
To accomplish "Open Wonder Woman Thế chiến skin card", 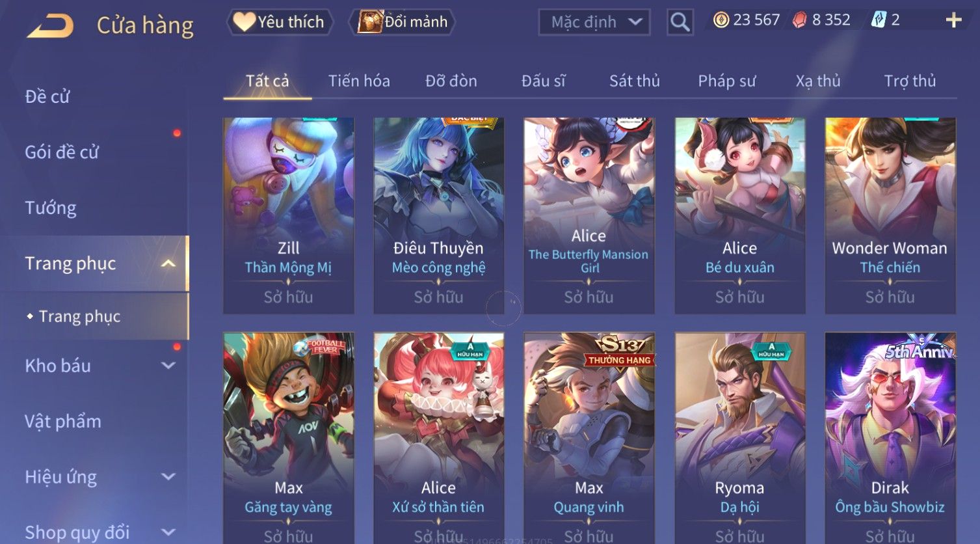I will tap(890, 216).
